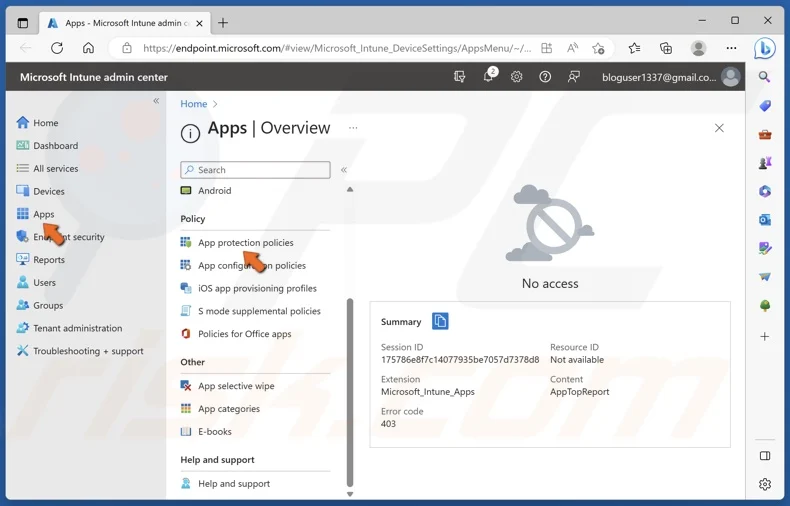
Task: Copy summary details with copy icon
Action: pyautogui.click(x=440, y=321)
